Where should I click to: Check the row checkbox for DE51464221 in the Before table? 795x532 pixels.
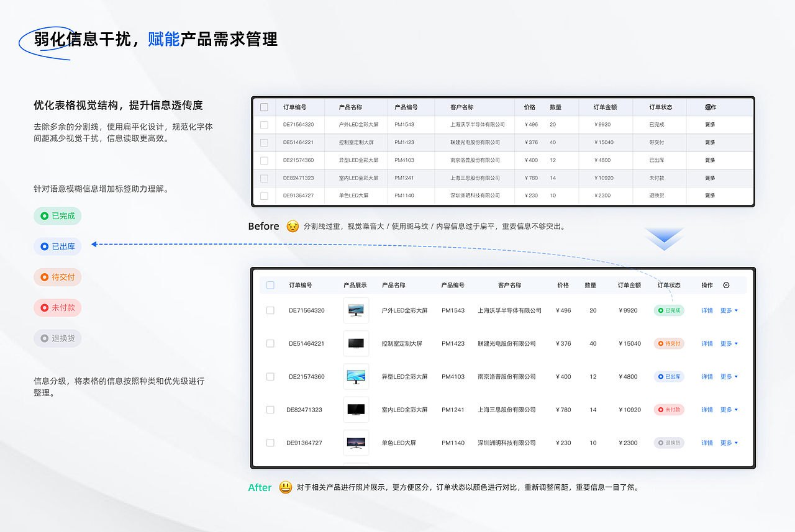point(263,142)
